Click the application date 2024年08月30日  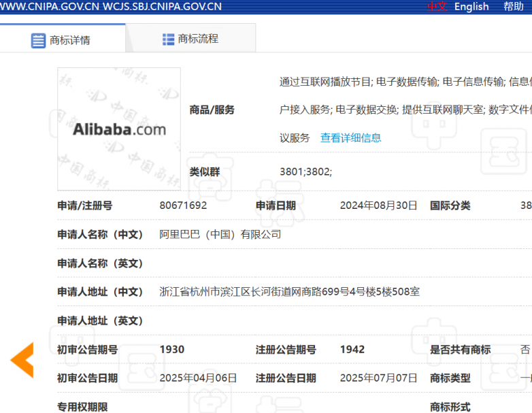(x=378, y=205)
